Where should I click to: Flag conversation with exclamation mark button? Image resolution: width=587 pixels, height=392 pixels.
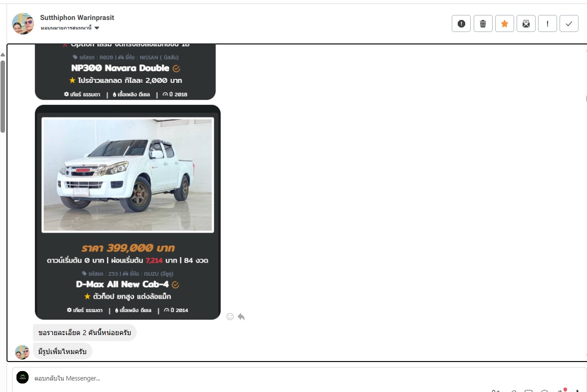tap(548, 23)
